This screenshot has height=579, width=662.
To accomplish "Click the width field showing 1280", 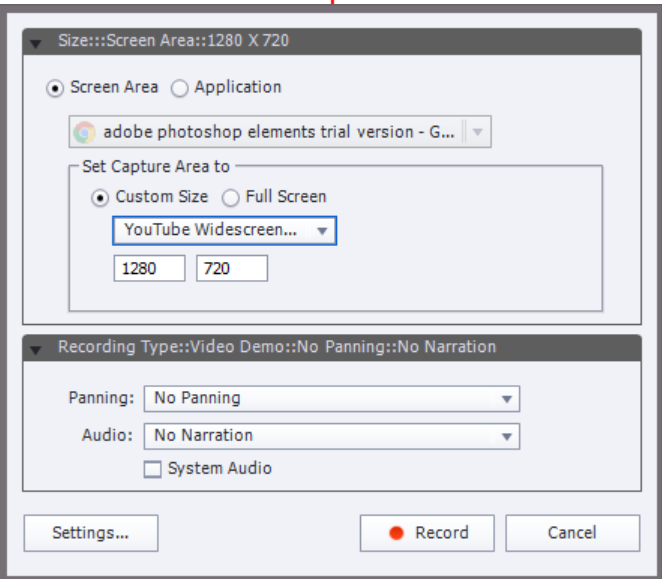I will pos(149,268).
